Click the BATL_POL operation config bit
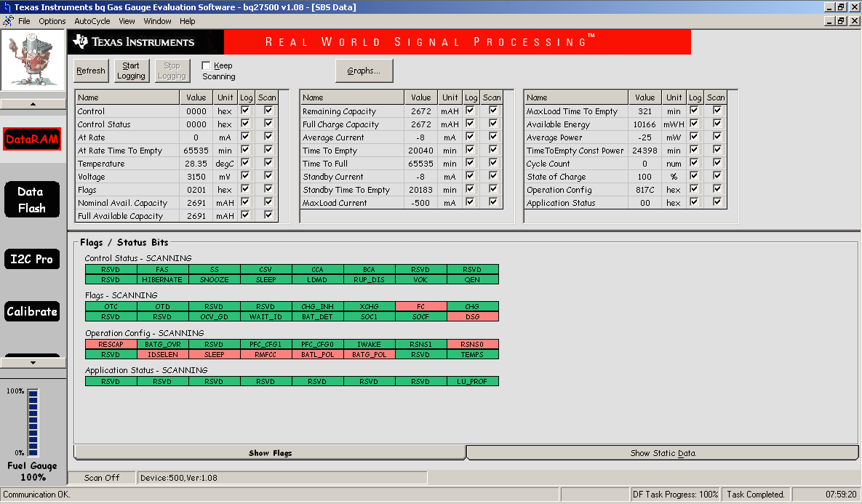The height and width of the screenshot is (504, 862). tap(317, 355)
